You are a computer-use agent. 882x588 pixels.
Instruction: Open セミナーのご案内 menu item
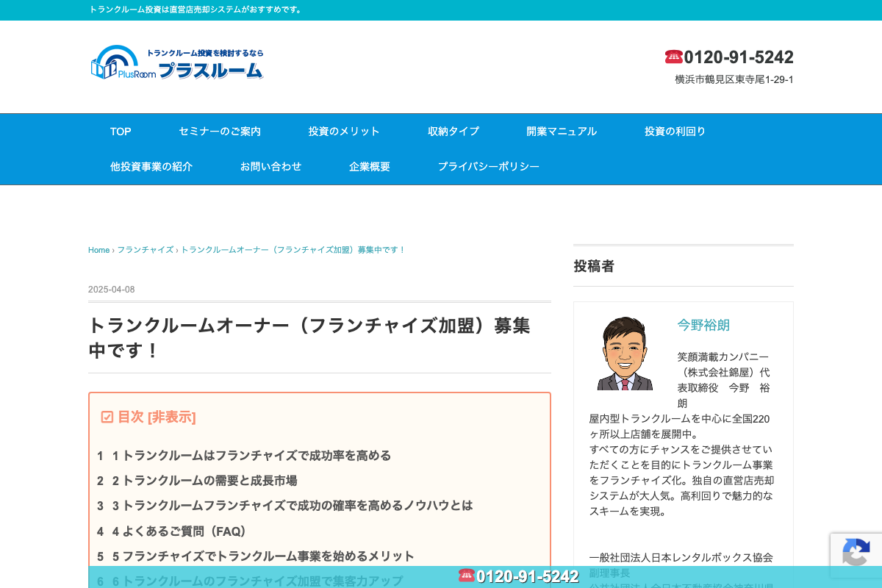click(x=220, y=132)
